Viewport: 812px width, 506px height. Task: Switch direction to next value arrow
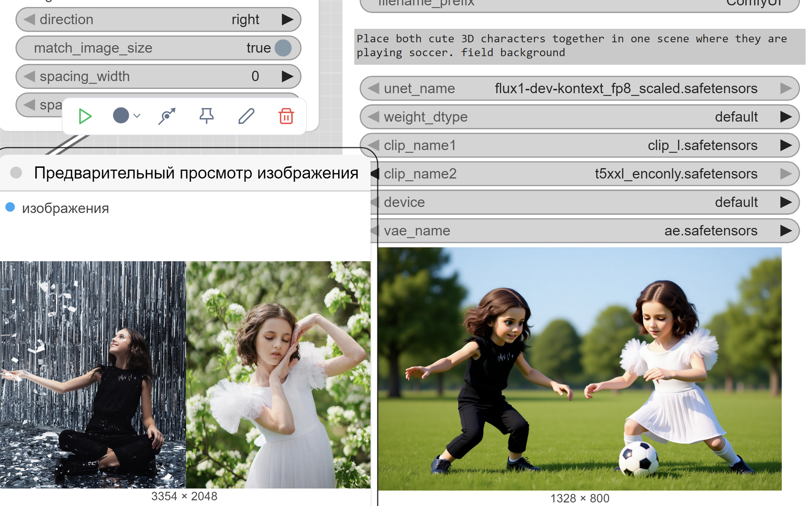click(x=287, y=20)
